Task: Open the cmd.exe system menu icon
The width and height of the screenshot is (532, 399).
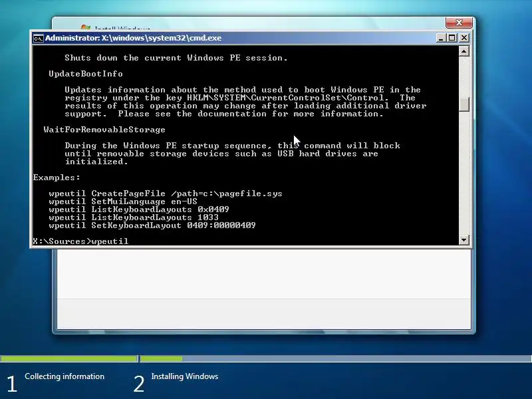Action: tap(38, 39)
